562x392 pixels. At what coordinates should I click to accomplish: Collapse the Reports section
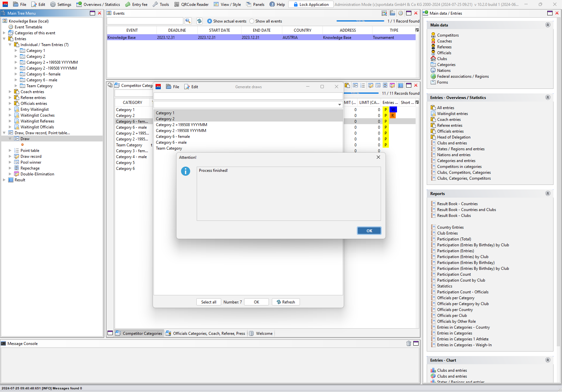(x=548, y=193)
